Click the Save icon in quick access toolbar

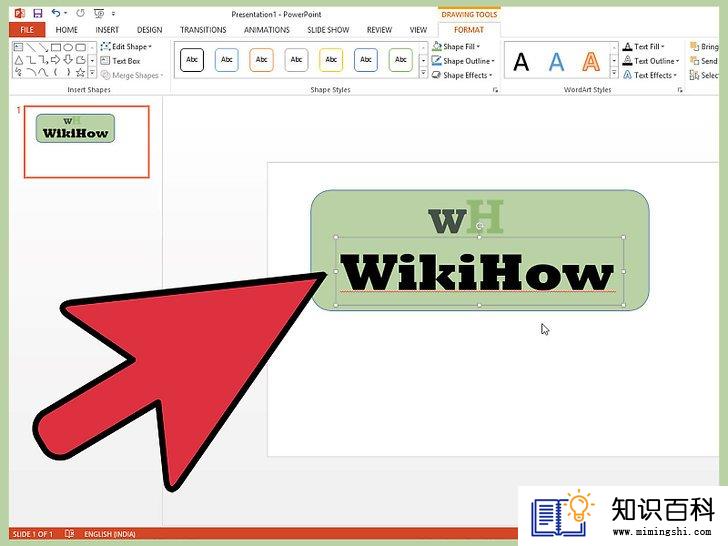click(x=38, y=13)
